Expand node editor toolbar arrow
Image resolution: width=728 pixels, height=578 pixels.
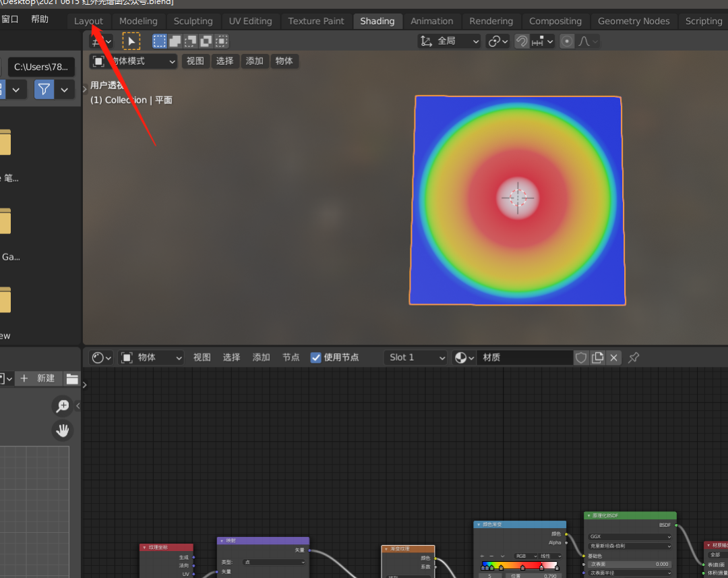[x=84, y=384]
